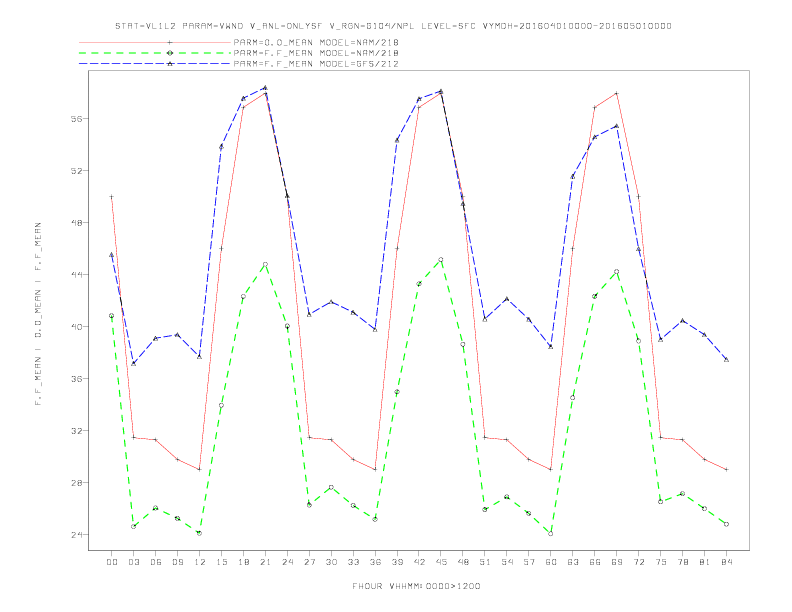Click the blue dashed legend line sample

(155, 64)
